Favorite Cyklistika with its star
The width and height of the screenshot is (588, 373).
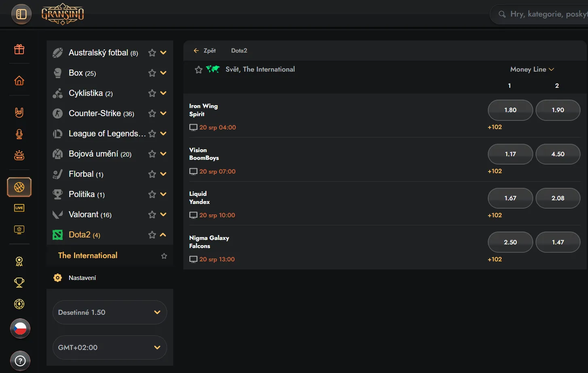[x=152, y=93]
